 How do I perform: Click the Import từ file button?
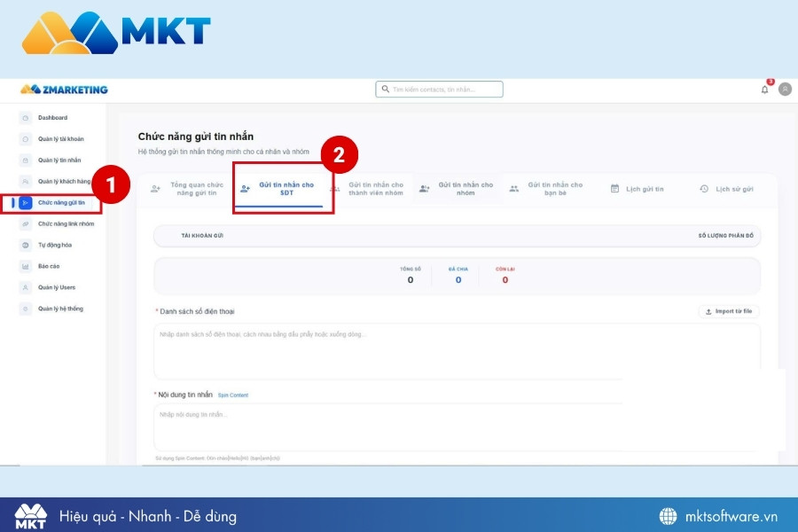(727, 309)
